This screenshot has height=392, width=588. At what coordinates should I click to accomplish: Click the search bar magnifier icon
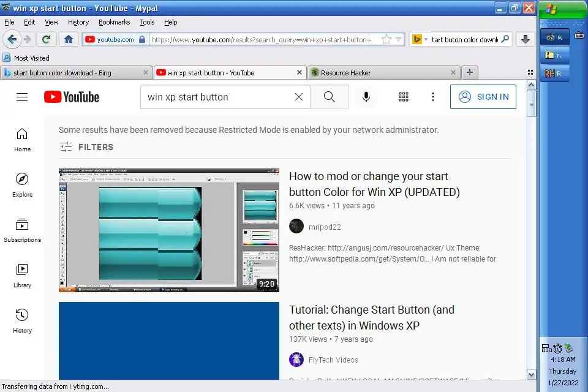[505, 39]
